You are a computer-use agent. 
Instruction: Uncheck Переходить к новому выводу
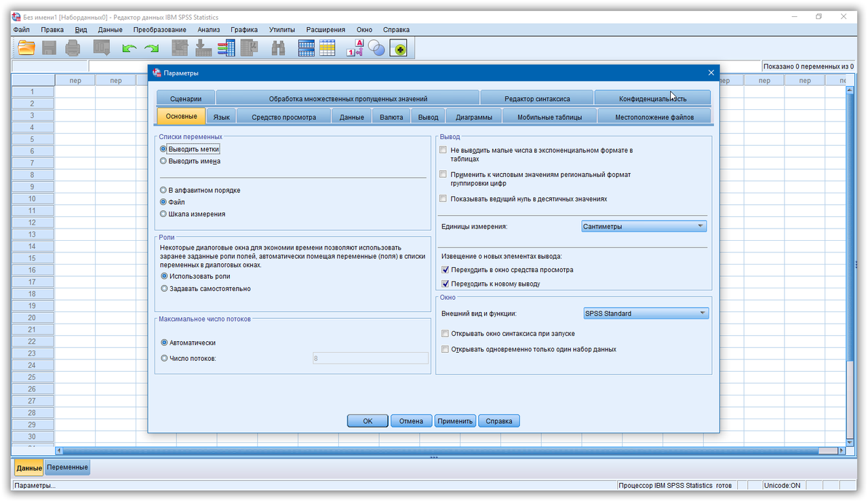pos(446,284)
